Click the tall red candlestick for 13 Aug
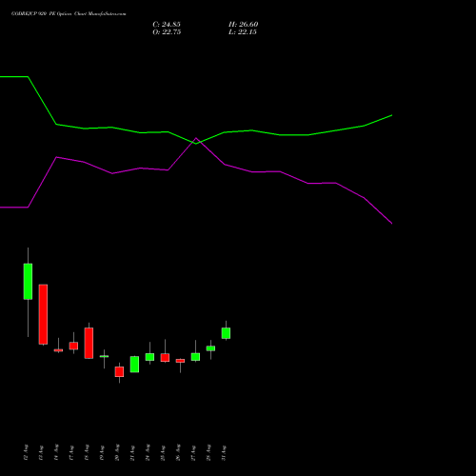The image size is (476, 476). pos(43,314)
